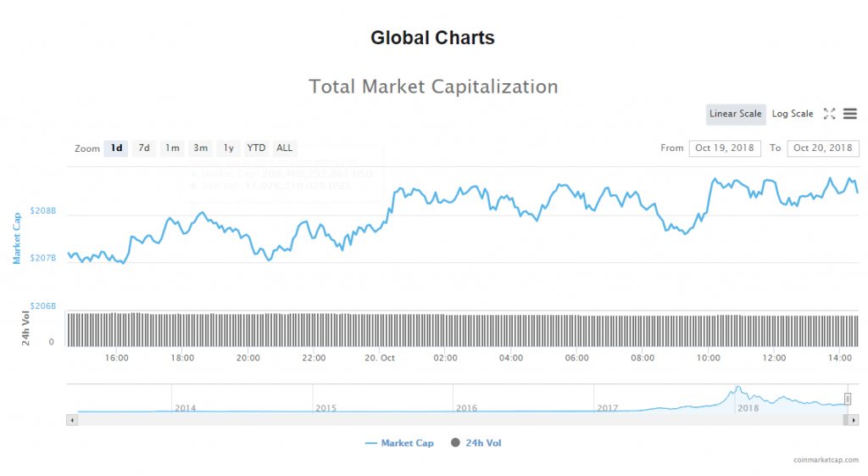
Task: Set zoom to 3m
Action: [x=200, y=148]
